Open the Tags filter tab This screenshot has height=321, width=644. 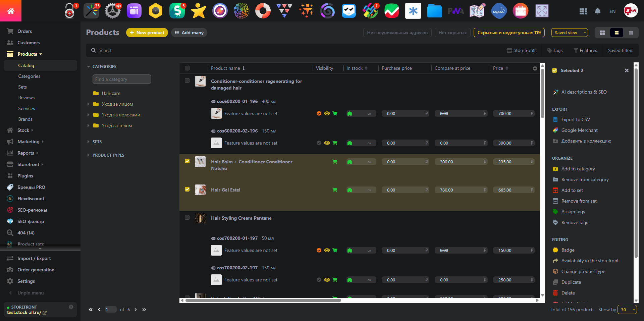[x=555, y=50]
